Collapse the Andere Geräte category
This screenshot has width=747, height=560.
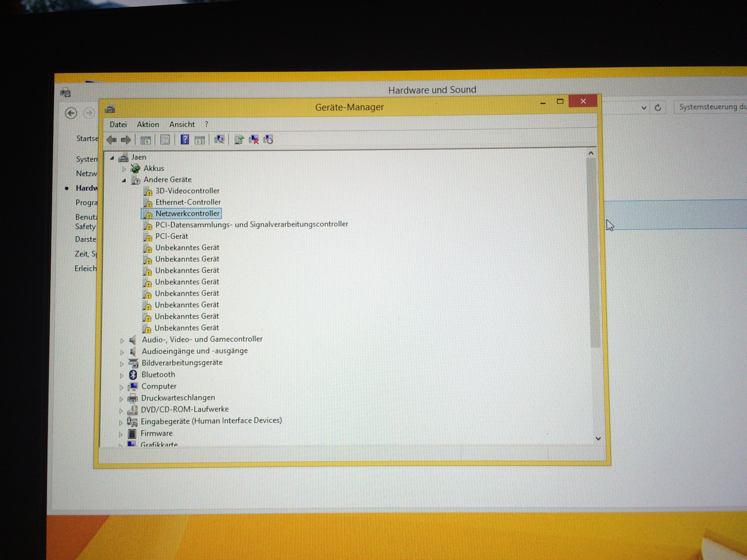click(124, 180)
